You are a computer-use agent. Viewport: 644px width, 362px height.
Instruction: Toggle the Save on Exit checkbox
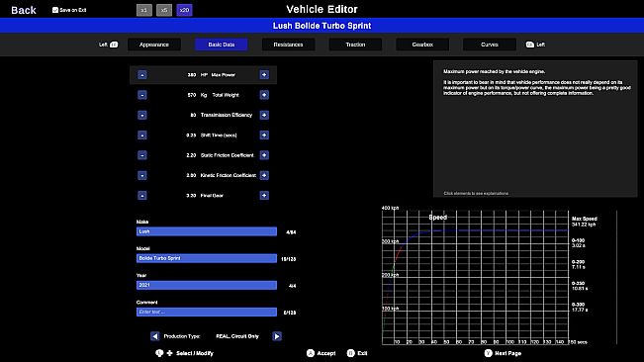point(55,10)
